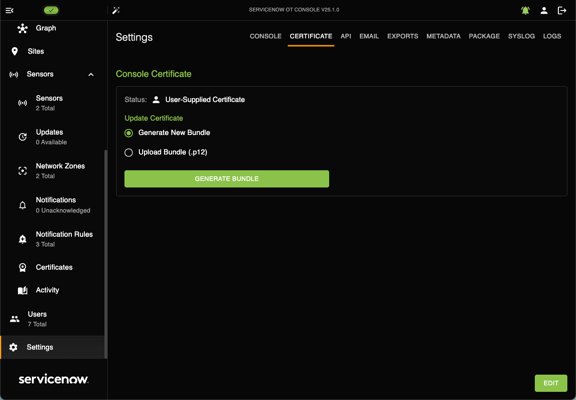Click the user-supplied certificate person icon
This screenshot has width=576, height=400.
pyautogui.click(x=156, y=100)
